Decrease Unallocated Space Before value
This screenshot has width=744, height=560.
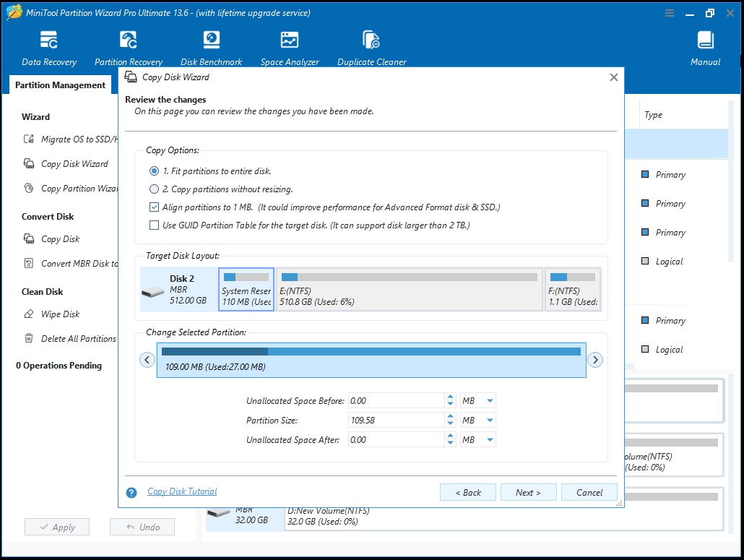point(450,405)
